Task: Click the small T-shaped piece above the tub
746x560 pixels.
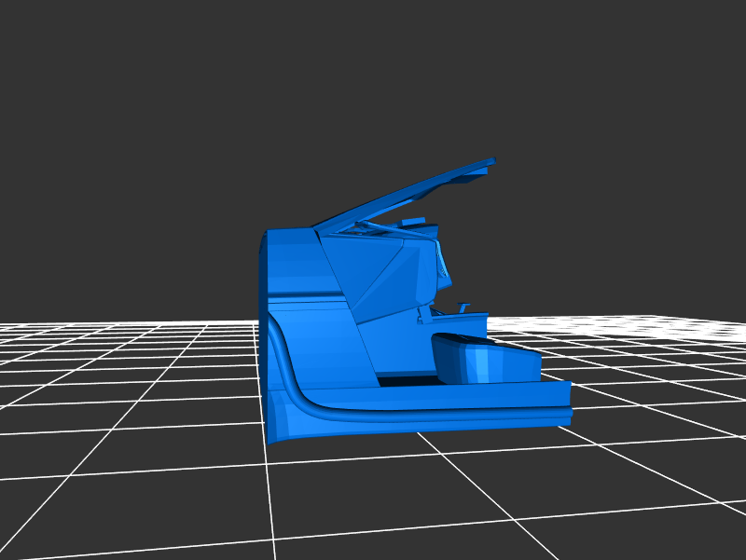Action: coord(463,307)
